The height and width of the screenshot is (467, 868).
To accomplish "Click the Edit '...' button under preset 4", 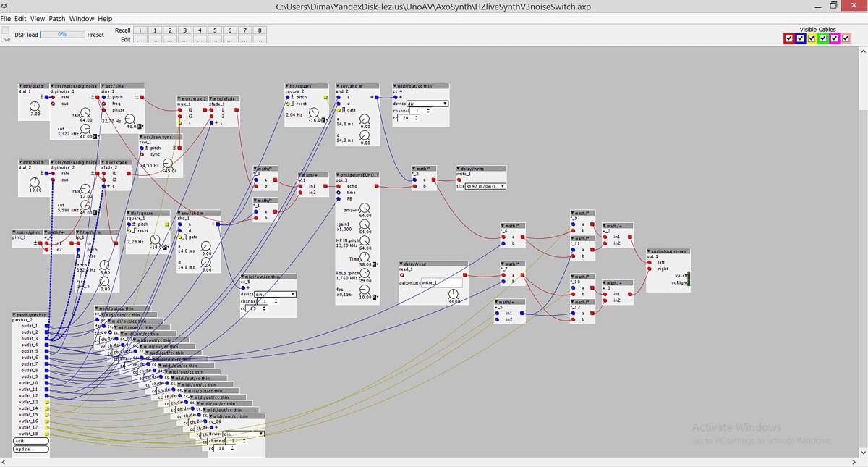I will pos(200,39).
